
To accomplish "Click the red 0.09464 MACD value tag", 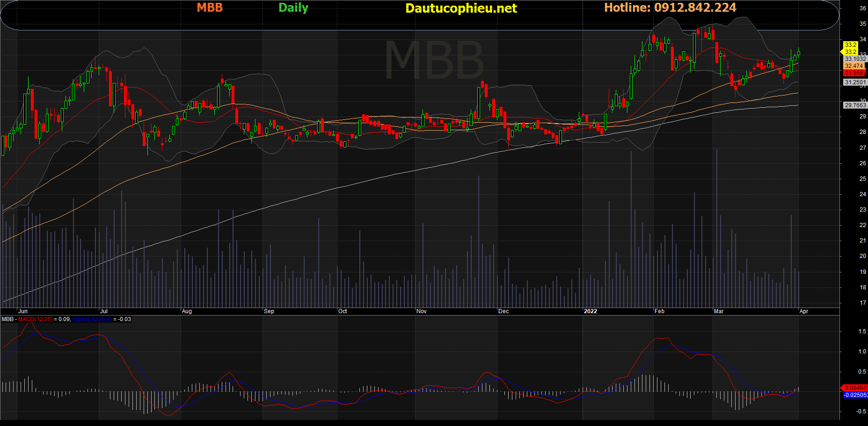I will click(x=855, y=388).
